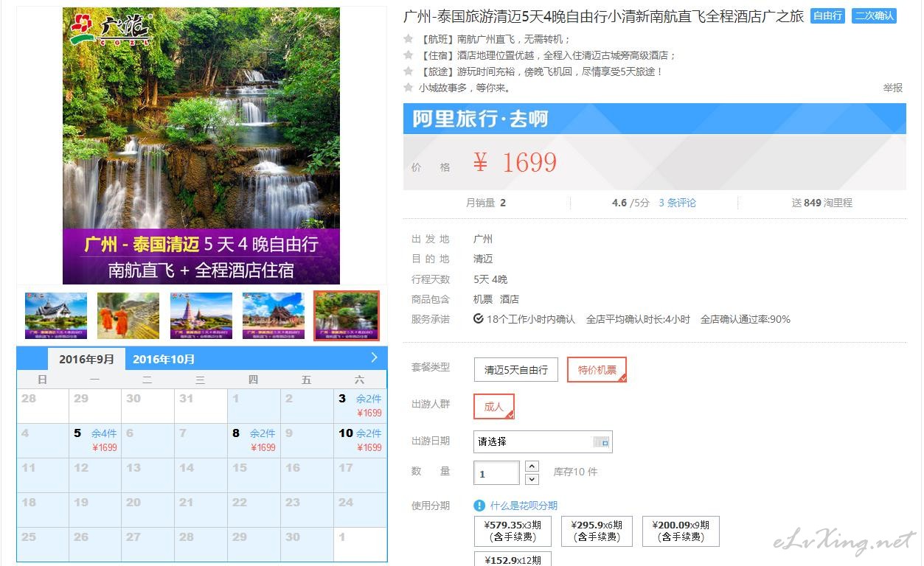This screenshot has width=924, height=566.
Task: Click 酒店 in the 商品包含 row
Action: pyautogui.click(x=510, y=299)
